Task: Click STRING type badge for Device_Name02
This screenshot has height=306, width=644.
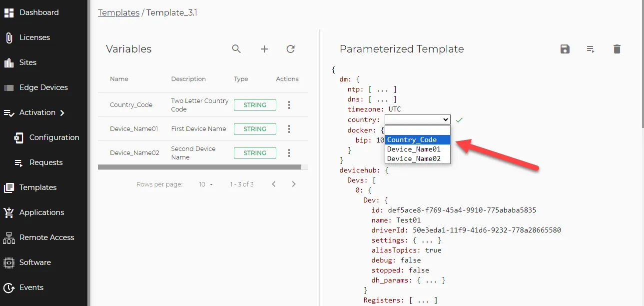Action: point(255,153)
